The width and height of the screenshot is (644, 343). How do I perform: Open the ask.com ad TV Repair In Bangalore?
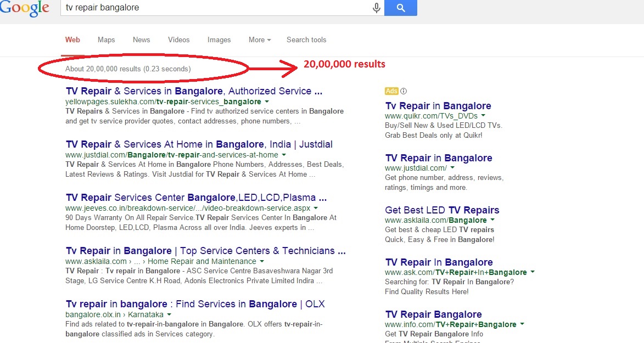[439, 262]
